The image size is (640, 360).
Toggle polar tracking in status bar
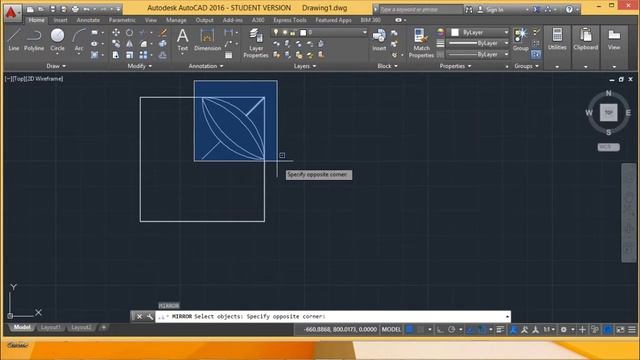click(451, 329)
